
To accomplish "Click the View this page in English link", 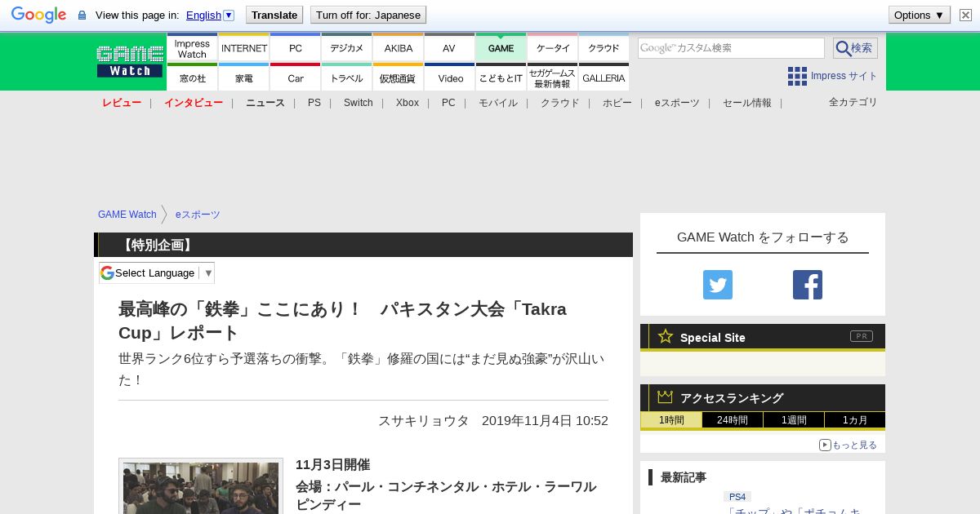I will 204,15.
